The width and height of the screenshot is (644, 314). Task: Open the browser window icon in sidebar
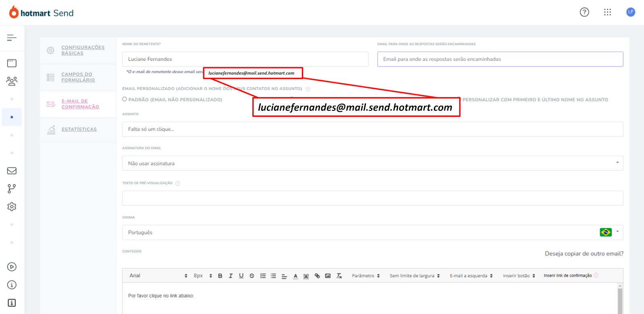[x=12, y=63]
